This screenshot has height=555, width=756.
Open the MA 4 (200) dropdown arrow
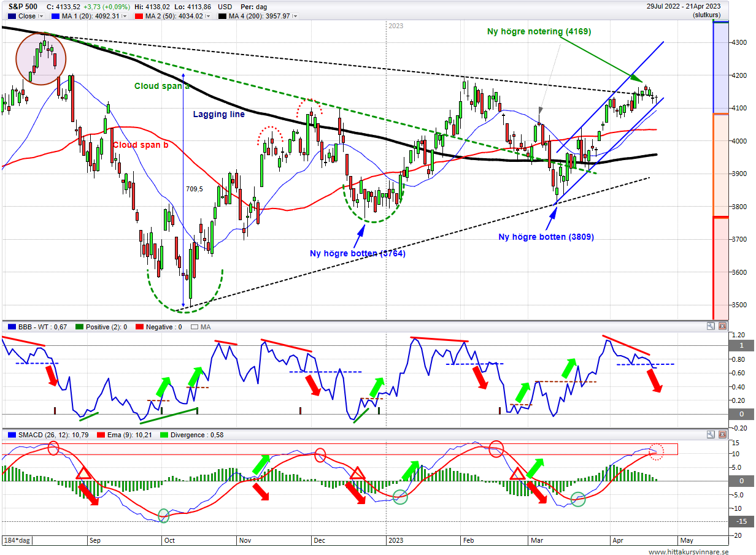point(296,17)
